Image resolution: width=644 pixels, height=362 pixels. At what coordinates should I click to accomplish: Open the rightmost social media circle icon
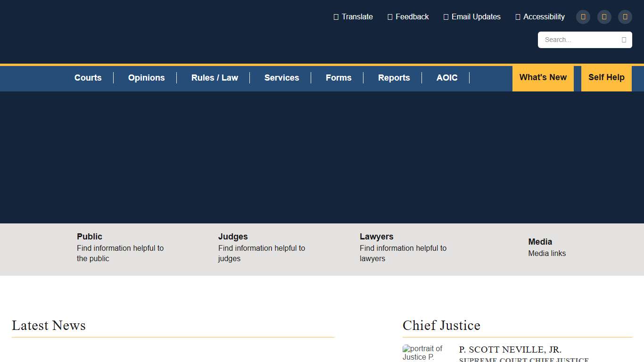[x=625, y=16]
